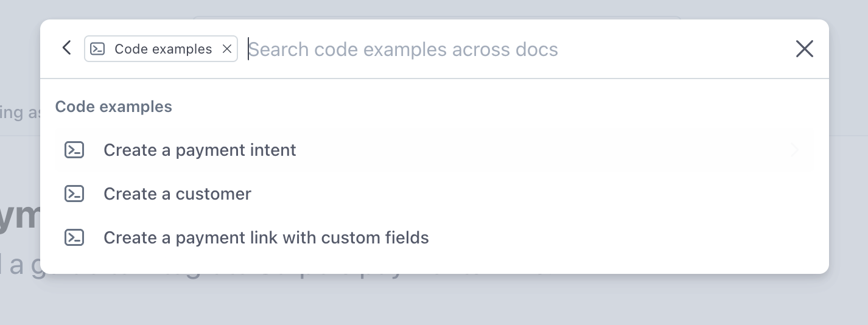Screen dimensions: 868x325
Task: Click the faint chevron on payment intent row
Action: [794, 150]
